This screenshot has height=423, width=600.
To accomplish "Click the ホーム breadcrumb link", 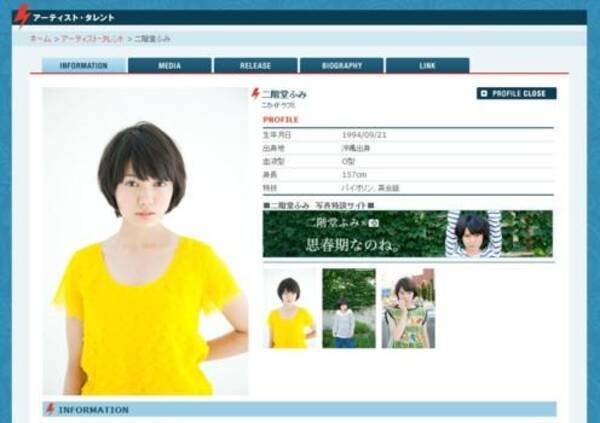I will pos(40,39).
